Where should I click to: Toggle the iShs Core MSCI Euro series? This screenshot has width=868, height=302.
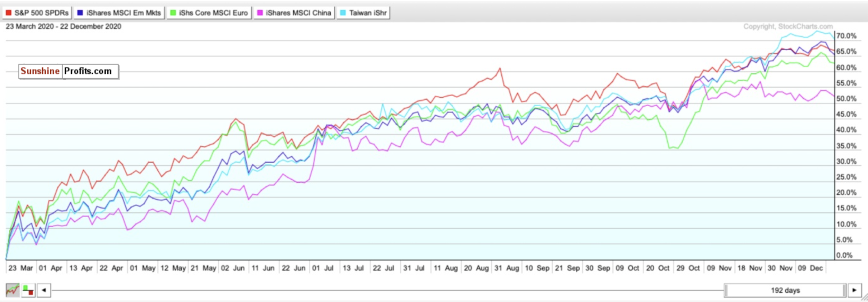[x=209, y=13]
